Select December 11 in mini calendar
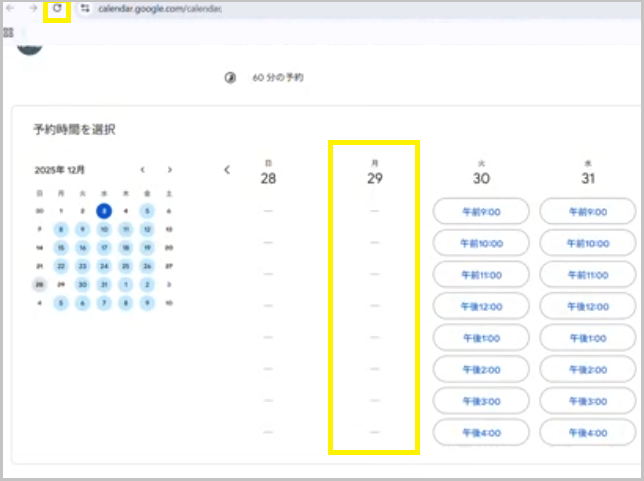This screenshot has height=481, width=644. click(x=126, y=229)
